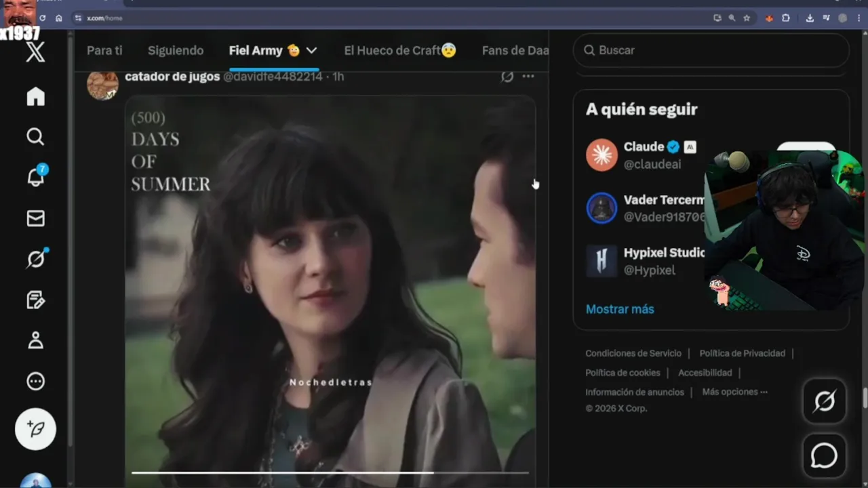The image size is (868, 488).
Task: Bookmark this page with the star icon
Action: [747, 18]
